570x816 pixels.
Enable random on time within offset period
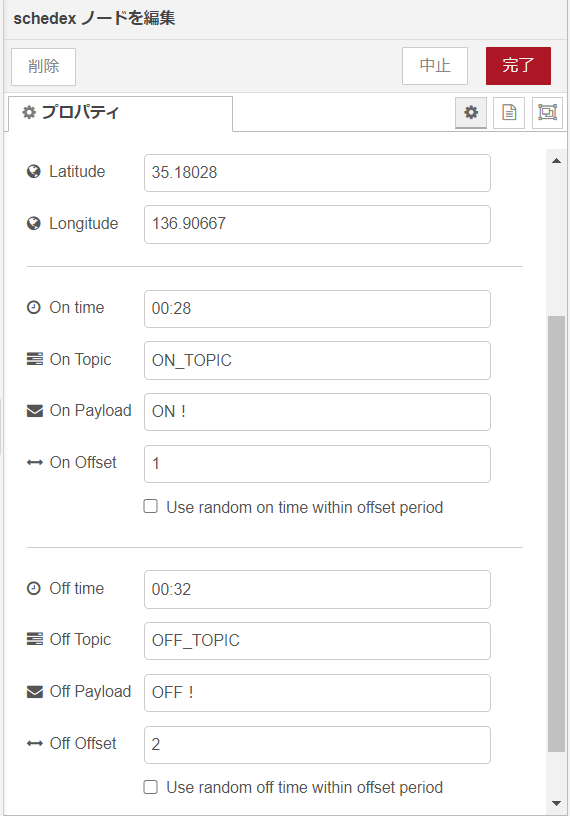(150, 506)
